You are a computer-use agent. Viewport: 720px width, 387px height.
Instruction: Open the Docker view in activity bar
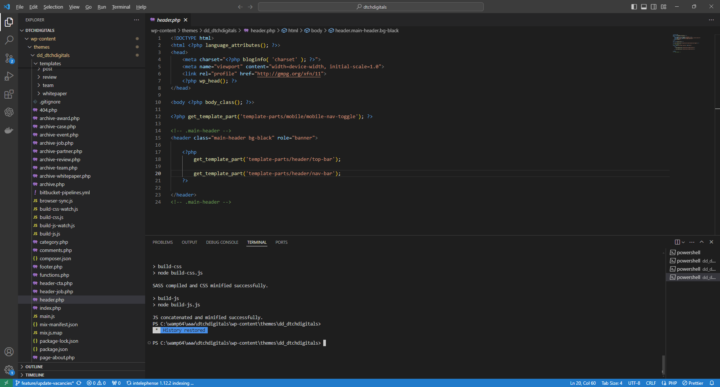(x=9, y=130)
